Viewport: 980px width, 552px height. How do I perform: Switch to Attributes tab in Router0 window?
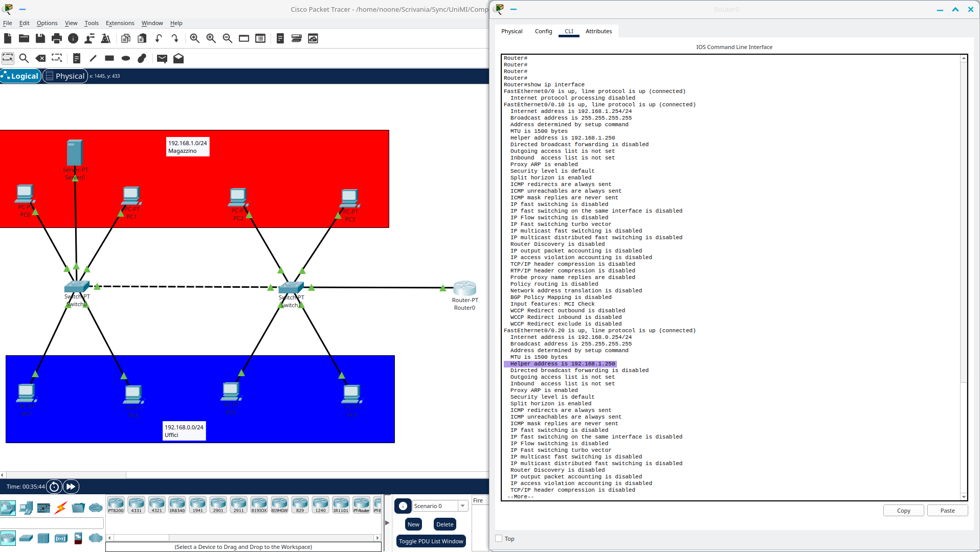tap(599, 31)
